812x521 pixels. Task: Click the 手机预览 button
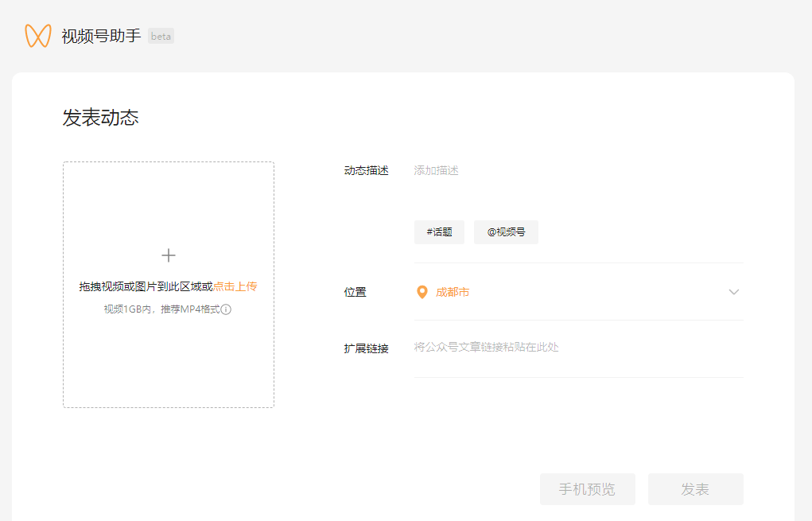click(587, 489)
